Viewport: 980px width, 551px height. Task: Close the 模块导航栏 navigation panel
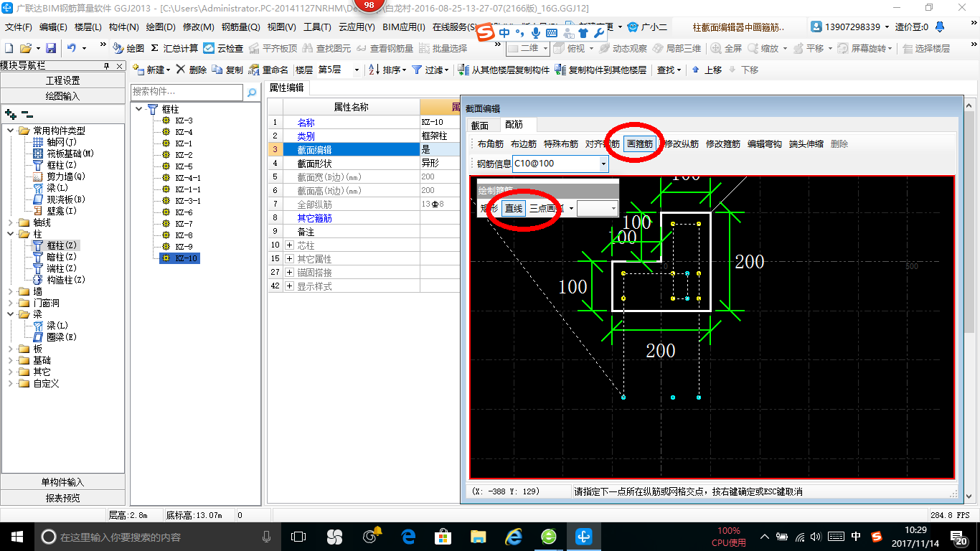click(x=119, y=66)
